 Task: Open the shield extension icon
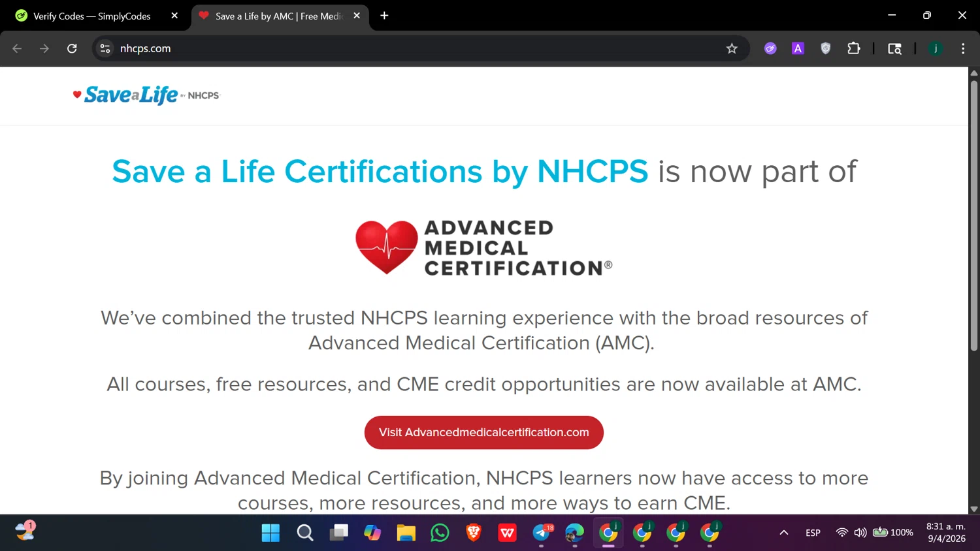(x=826, y=48)
